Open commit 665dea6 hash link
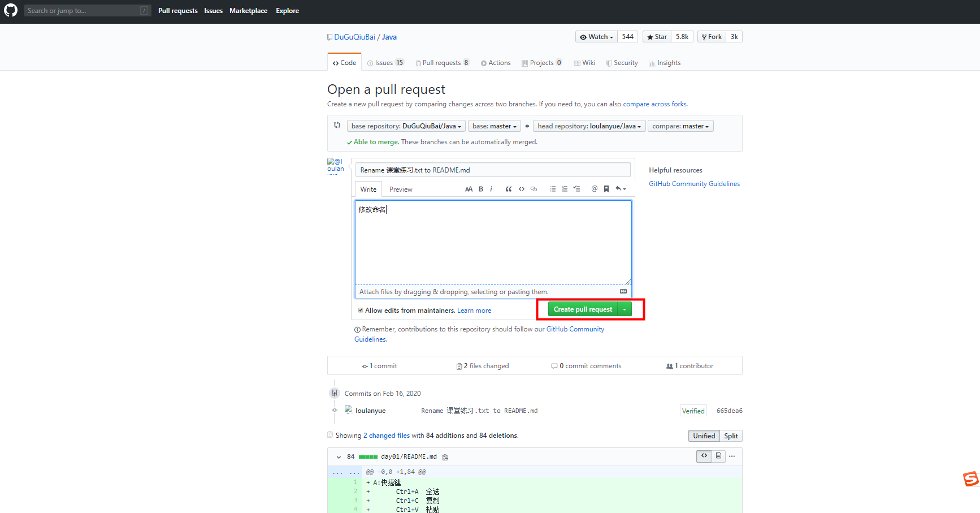The width and height of the screenshot is (980, 513). pyautogui.click(x=729, y=411)
